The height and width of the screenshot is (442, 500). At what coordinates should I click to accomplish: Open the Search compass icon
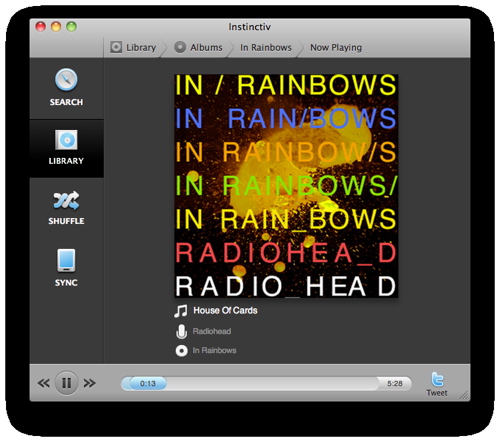(x=66, y=80)
